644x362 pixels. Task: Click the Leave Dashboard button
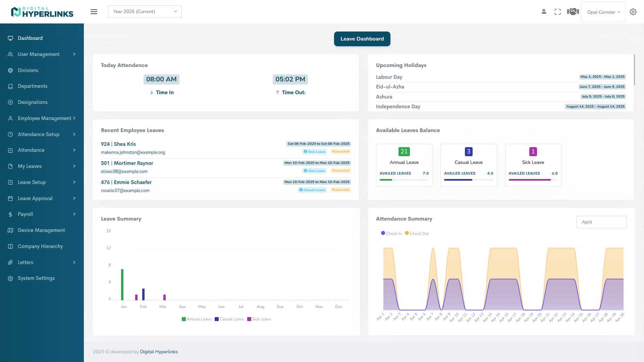[x=362, y=39]
